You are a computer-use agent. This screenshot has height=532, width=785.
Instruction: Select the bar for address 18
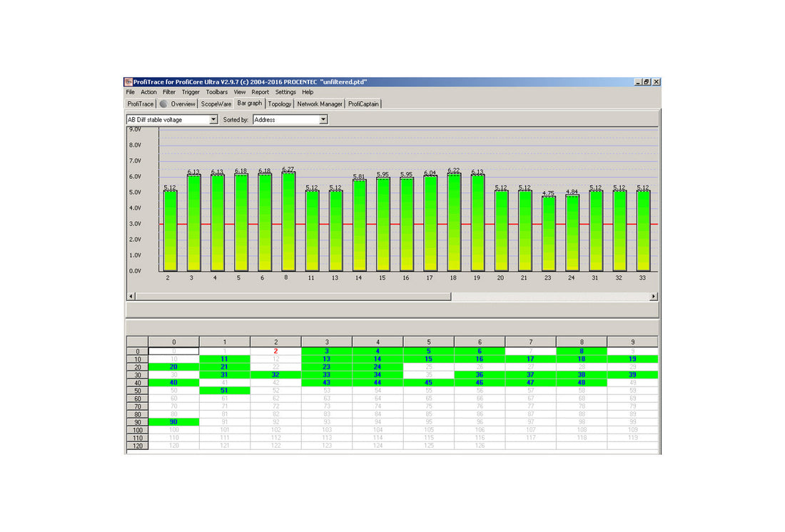[x=453, y=222]
